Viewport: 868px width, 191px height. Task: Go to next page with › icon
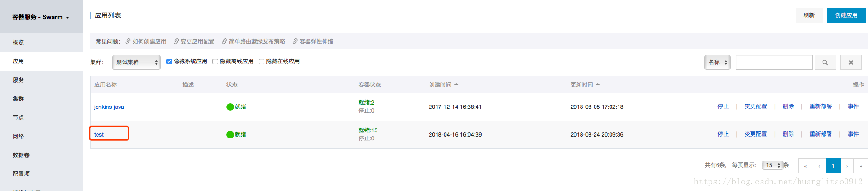tap(847, 166)
